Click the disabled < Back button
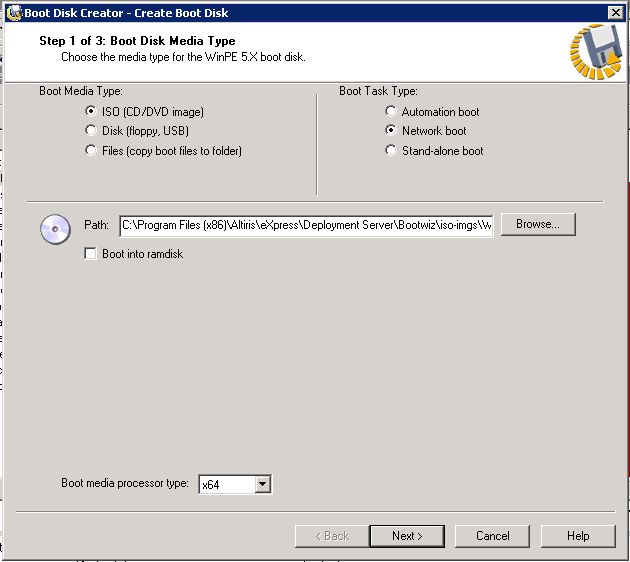630x562 pixels. [332, 536]
